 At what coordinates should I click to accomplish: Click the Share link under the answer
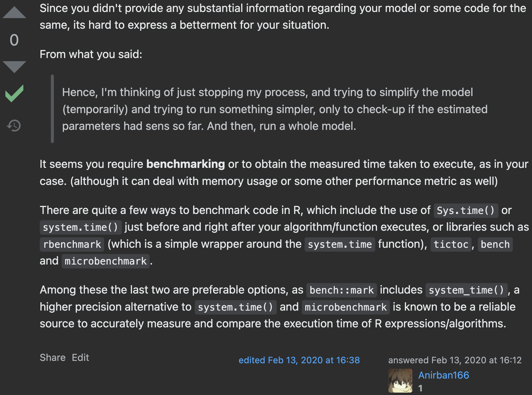tap(53, 357)
